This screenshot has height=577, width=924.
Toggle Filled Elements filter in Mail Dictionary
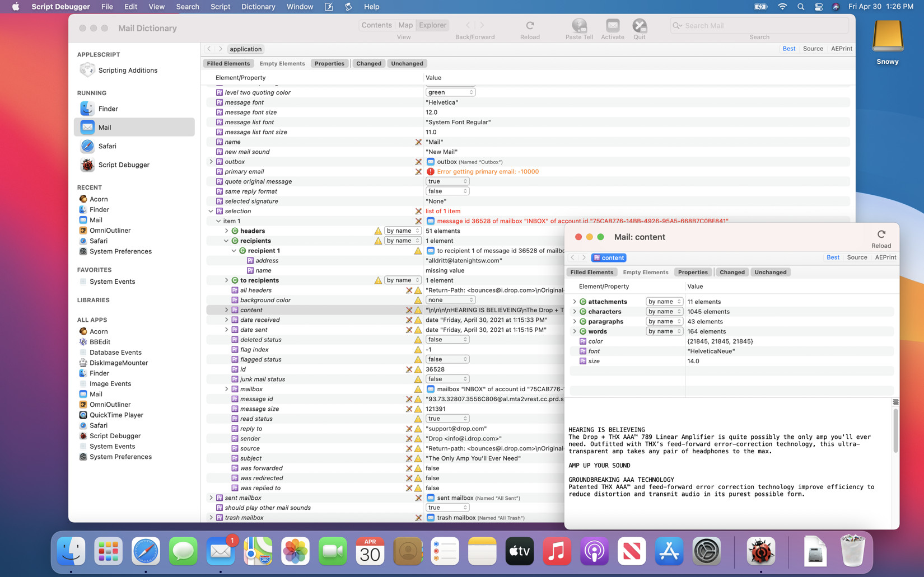coord(228,63)
